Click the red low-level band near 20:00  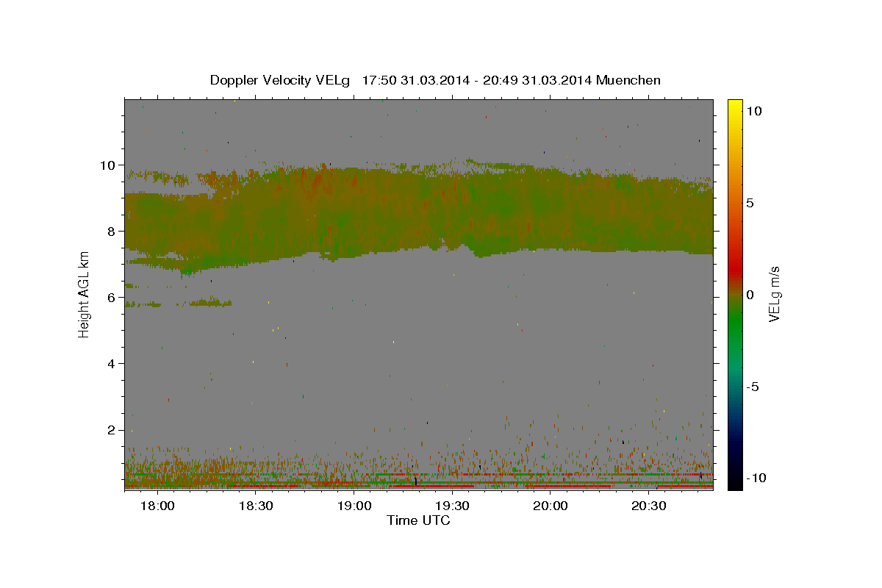566,486
